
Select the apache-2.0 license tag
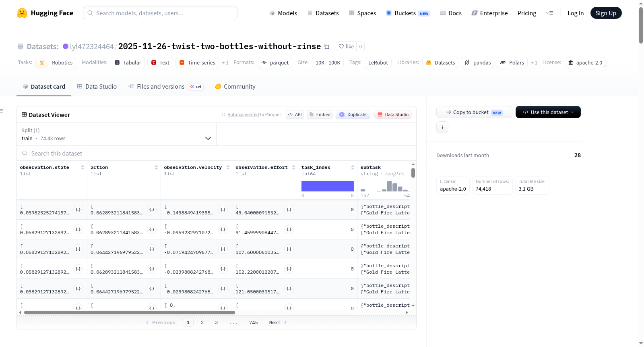coord(585,62)
